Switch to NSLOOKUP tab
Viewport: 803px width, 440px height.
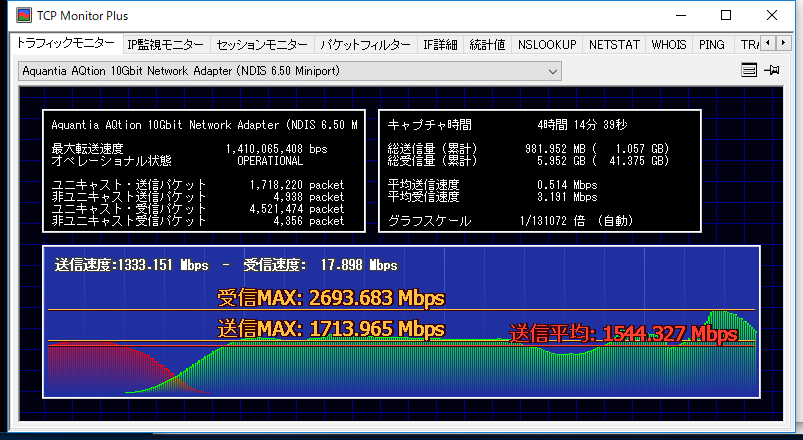(547, 45)
